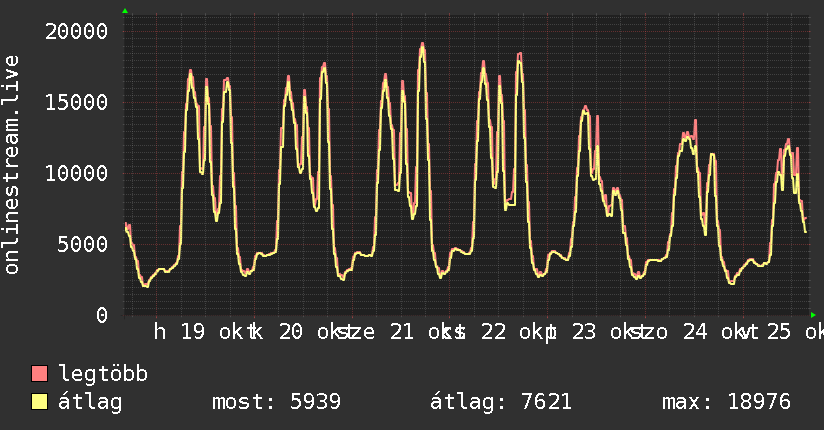This screenshot has height=430, width=824.
Task: Click the green arrow ending the x-axis
Action: [x=813, y=315]
